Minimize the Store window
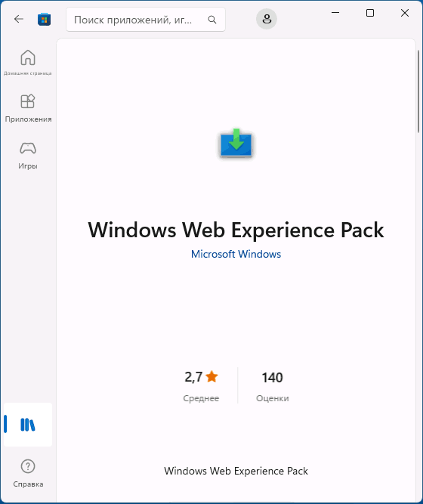 pyautogui.click(x=335, y=13)
